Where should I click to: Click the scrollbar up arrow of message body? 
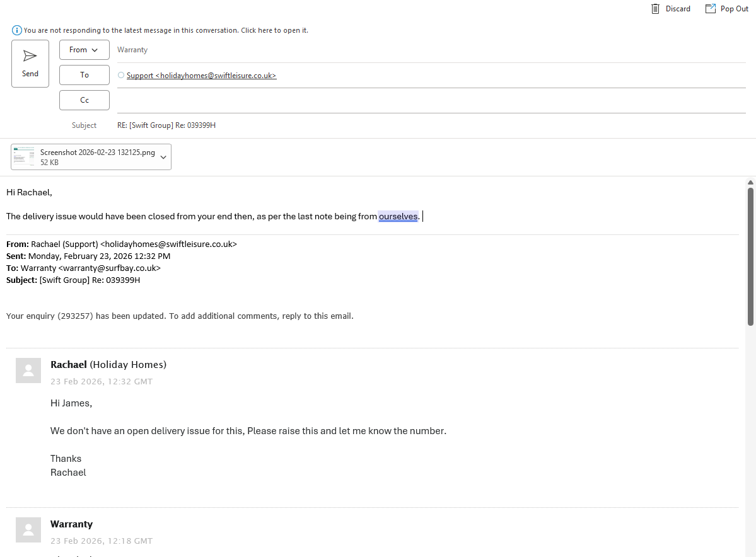(x=750, y=182)
